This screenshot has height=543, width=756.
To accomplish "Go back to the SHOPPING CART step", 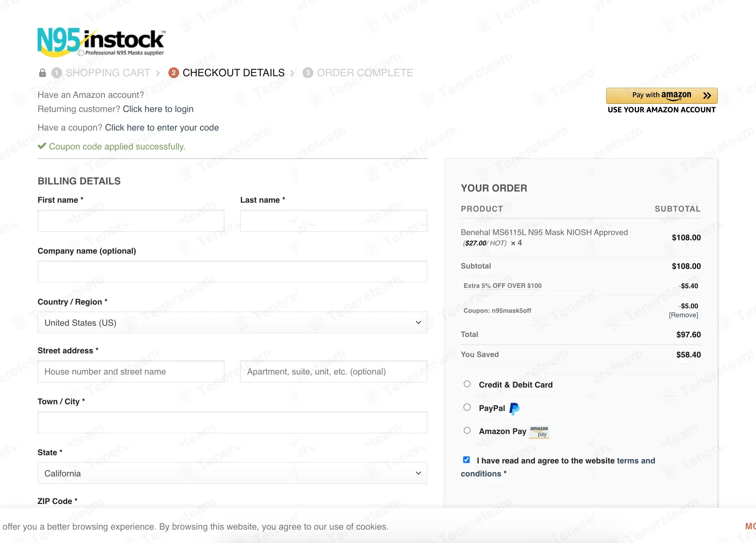I will (108, 73).
